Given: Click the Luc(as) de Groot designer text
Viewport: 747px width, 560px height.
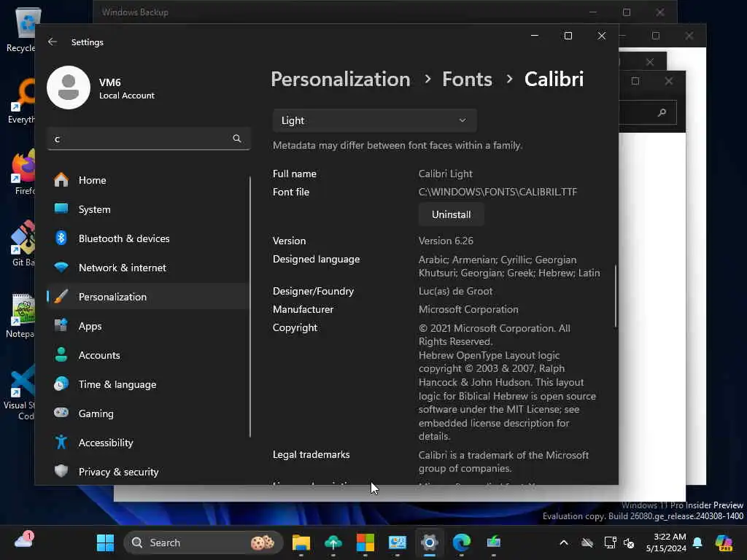Looking at the screenshot, I should click(x=455, y=291).
